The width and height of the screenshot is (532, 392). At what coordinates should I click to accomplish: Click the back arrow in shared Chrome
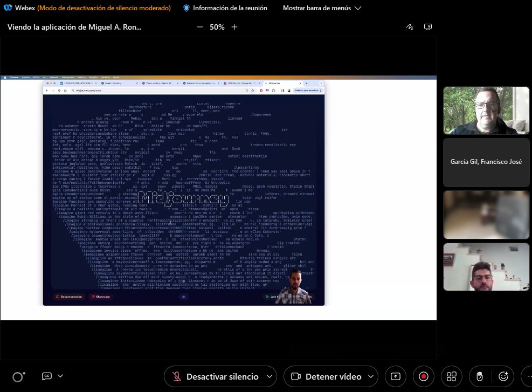(47, 91)
